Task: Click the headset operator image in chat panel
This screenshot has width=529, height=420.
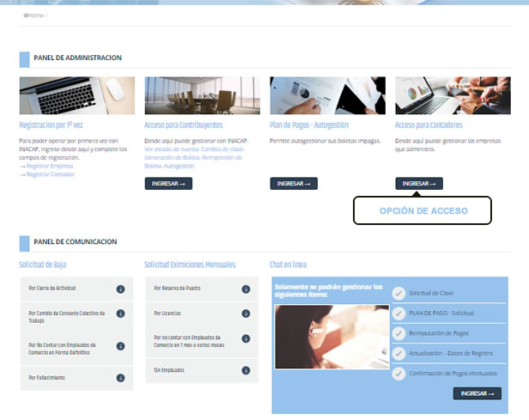Action: (x=331, y=338)
